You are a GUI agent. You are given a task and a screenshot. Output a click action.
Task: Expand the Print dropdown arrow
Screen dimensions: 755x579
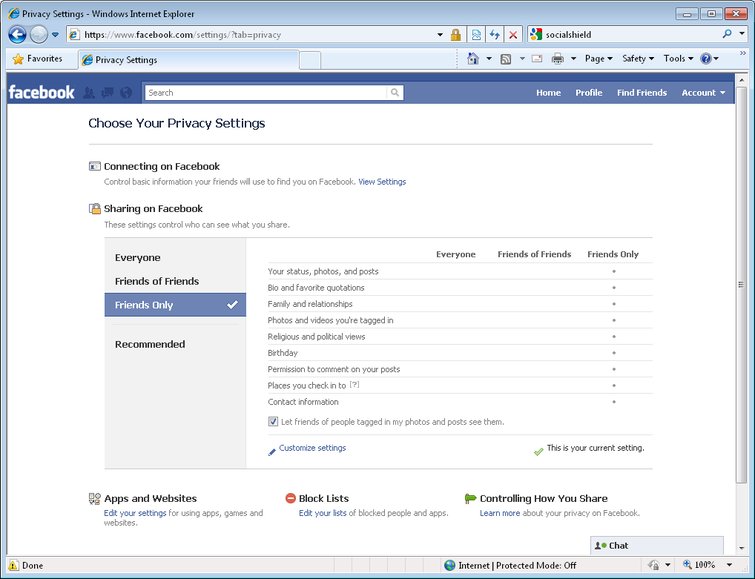(x=573, y=59)
